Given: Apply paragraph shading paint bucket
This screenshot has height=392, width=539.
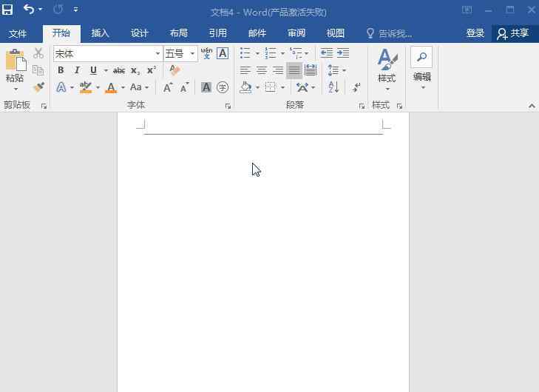Looking at the screenshot, I should click(245, 87).
